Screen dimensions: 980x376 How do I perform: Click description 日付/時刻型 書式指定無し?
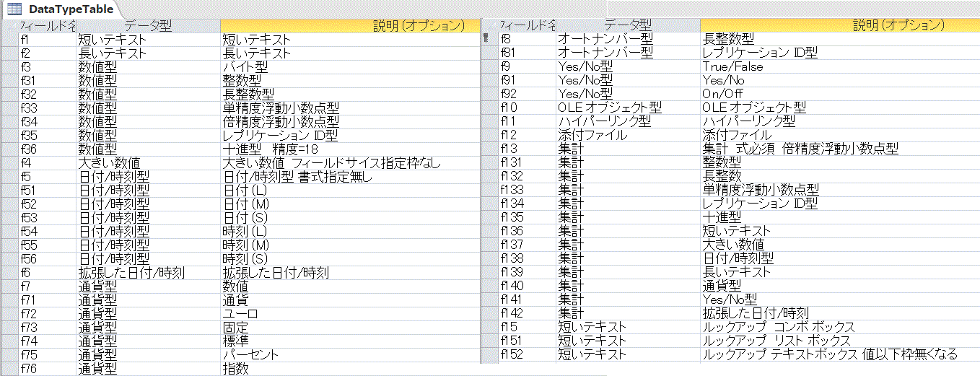350,176
